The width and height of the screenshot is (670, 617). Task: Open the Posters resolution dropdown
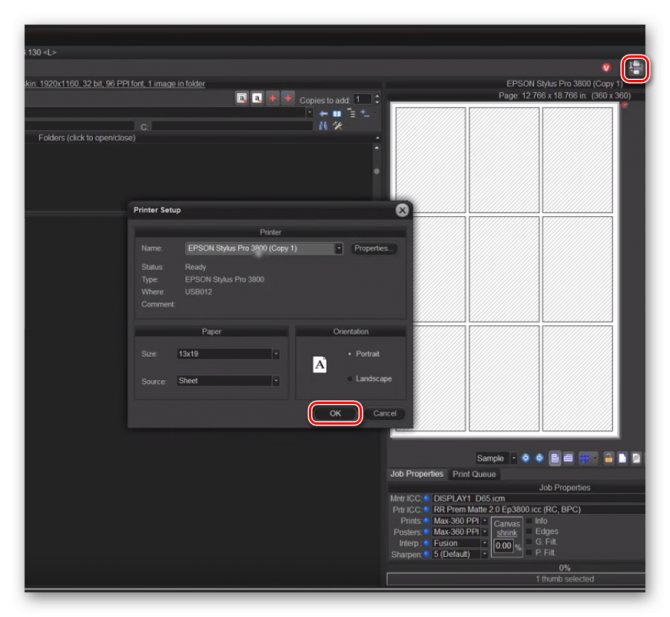485,532
